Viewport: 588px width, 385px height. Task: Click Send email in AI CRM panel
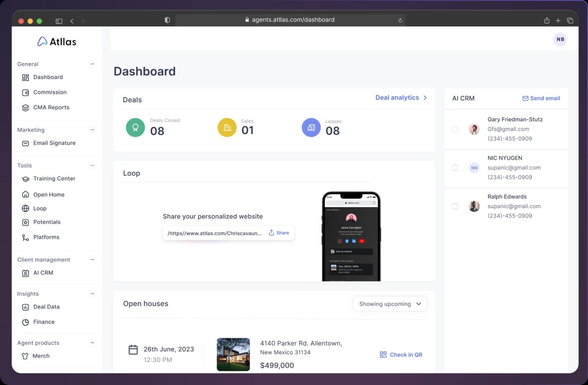coord(541,98)
